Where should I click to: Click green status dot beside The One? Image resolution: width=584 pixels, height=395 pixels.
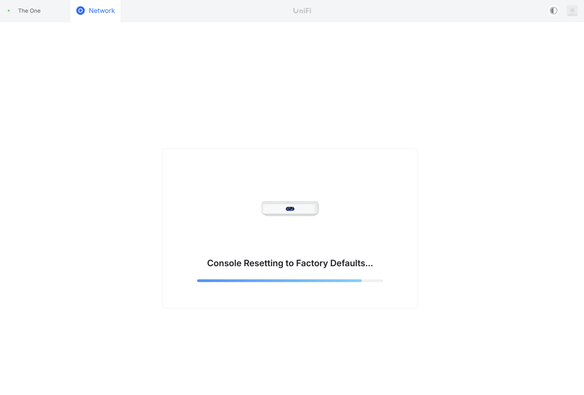(x=9, y=11)
